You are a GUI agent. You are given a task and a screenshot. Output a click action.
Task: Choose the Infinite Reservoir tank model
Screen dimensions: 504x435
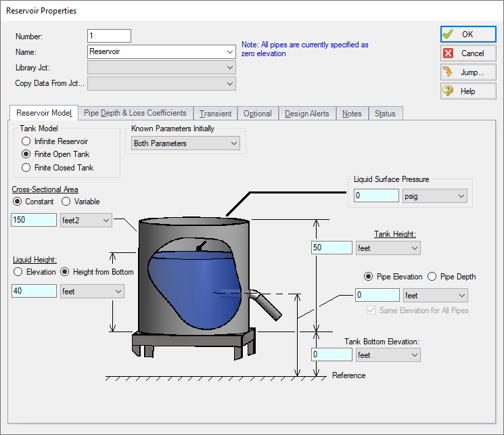point(26,141)
